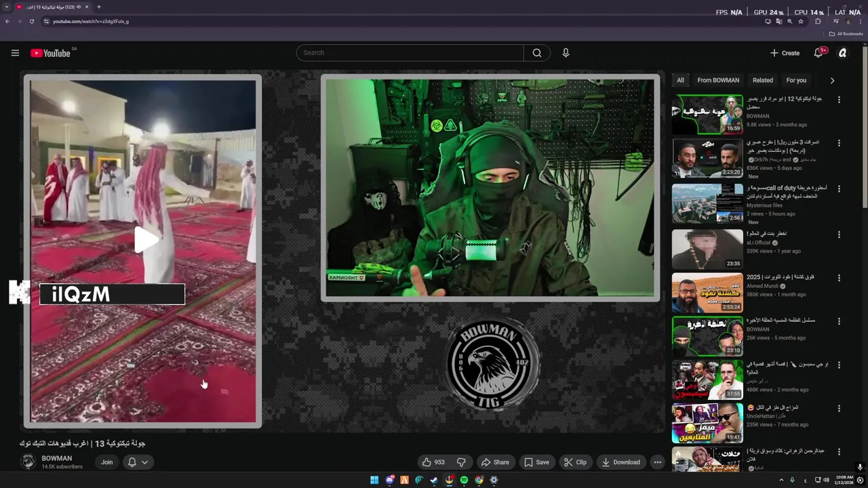Dislike the video with thumbs down
The image size is (868, 488).
point(461,462)
